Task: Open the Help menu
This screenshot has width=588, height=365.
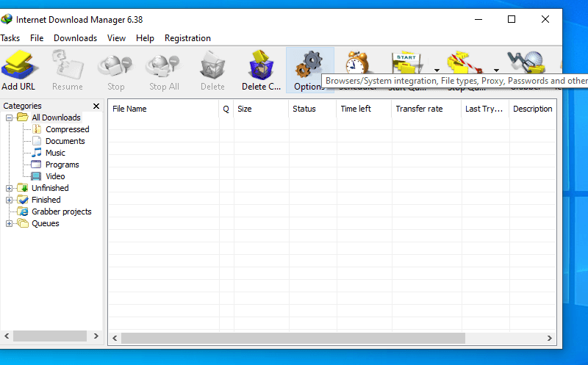Action: [145, 38]
